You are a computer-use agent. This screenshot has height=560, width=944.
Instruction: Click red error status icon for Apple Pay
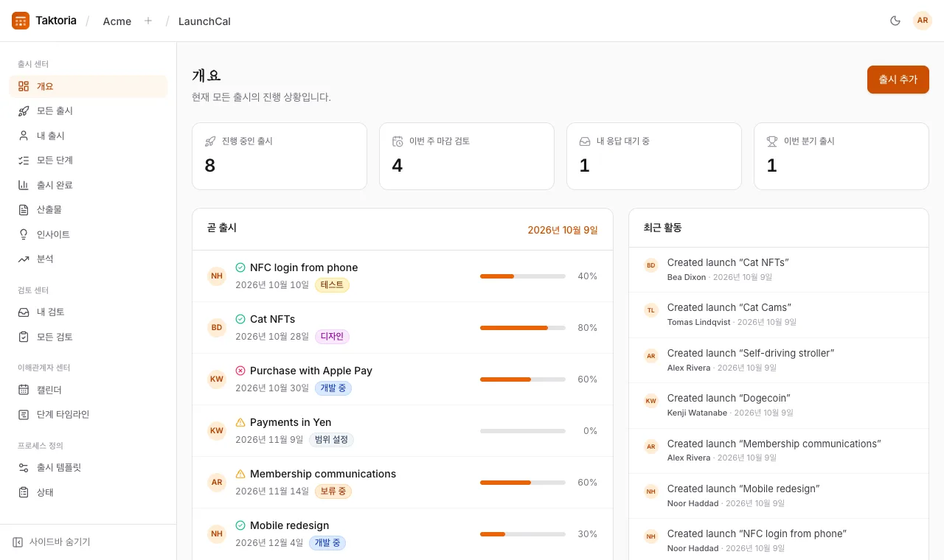pos(240,371)
